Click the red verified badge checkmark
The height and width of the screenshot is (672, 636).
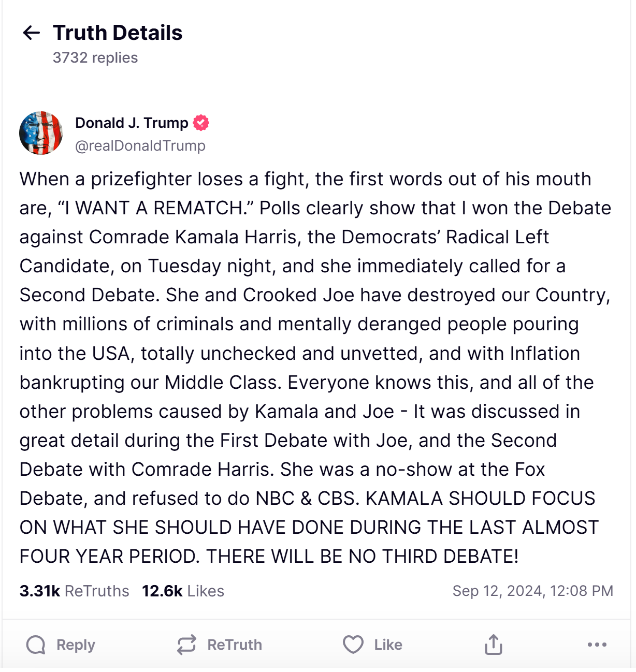click(201, 123)
